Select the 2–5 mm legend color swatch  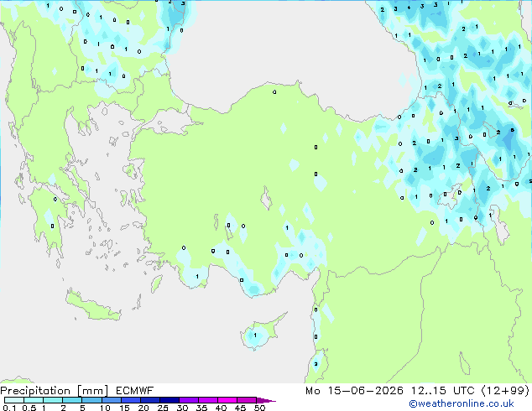click(72, 400)
